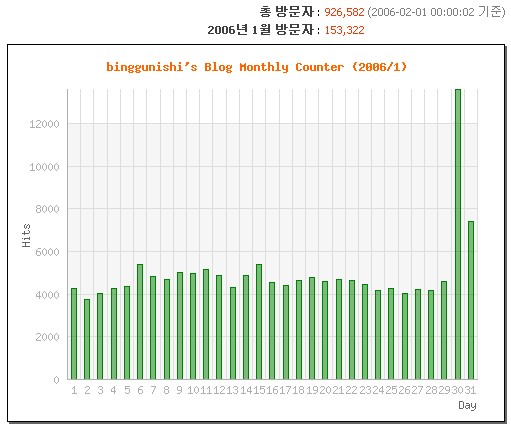Screen dimensions: 511x425
Task: Click the y-axis label 8000
Action: coord(47,209)
